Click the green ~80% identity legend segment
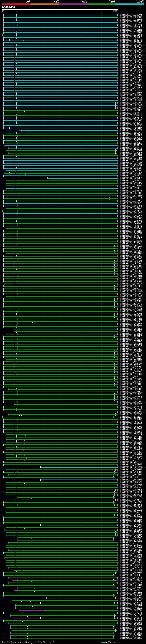The image size is (146, 644). tap(101, 4)
